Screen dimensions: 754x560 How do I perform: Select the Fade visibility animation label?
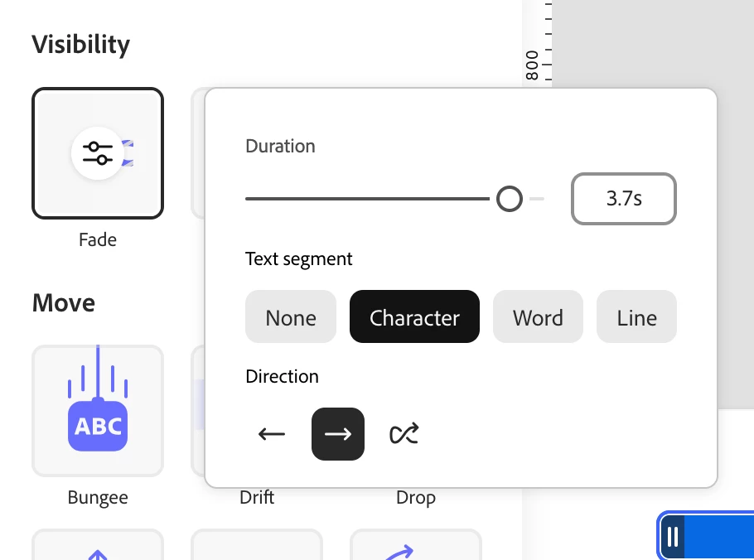[x=98, y=239]
